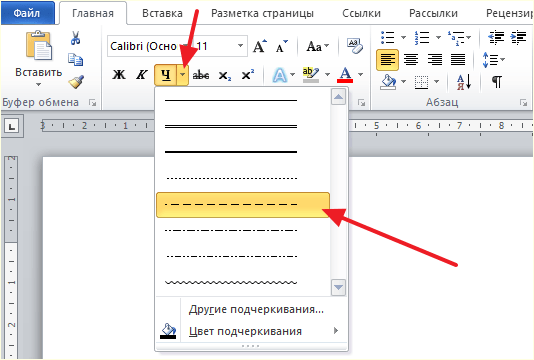Open the underline style dropdown arrow
The image size is (534, 360).
click(x=183, y=75)
